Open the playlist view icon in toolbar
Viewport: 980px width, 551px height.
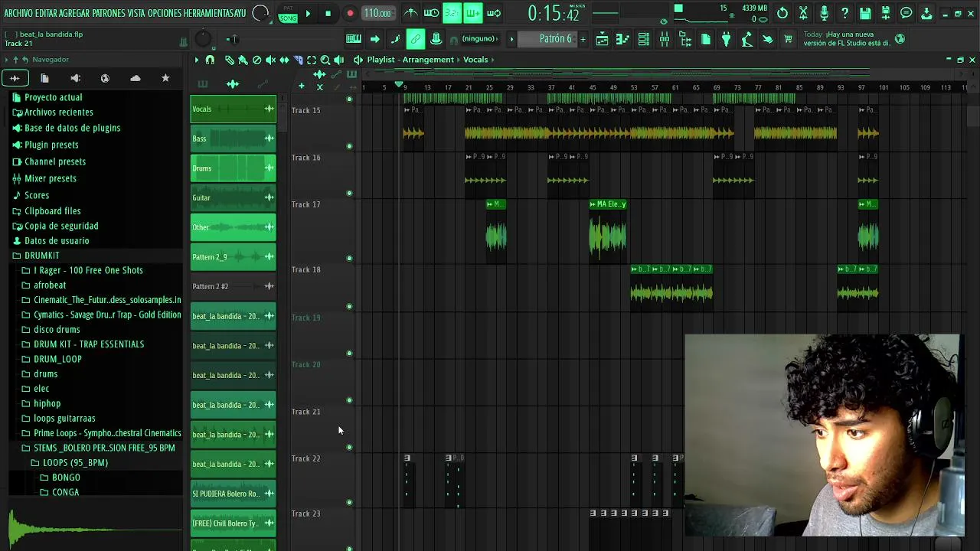602,39
